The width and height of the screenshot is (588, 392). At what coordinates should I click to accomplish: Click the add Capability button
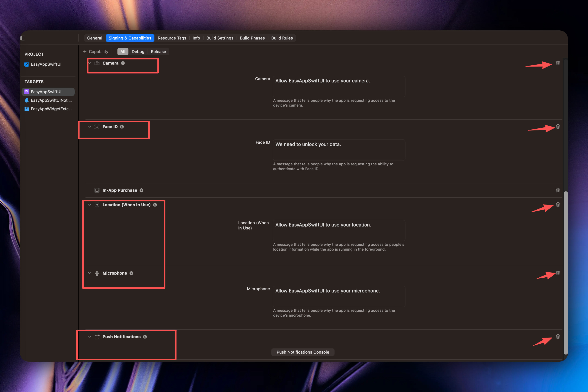(96, 51)
